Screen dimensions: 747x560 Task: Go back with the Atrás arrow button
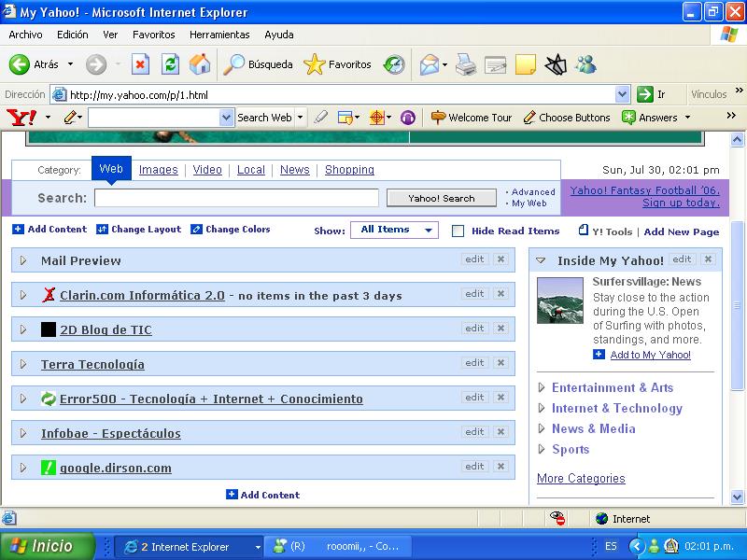click(34, 64)
